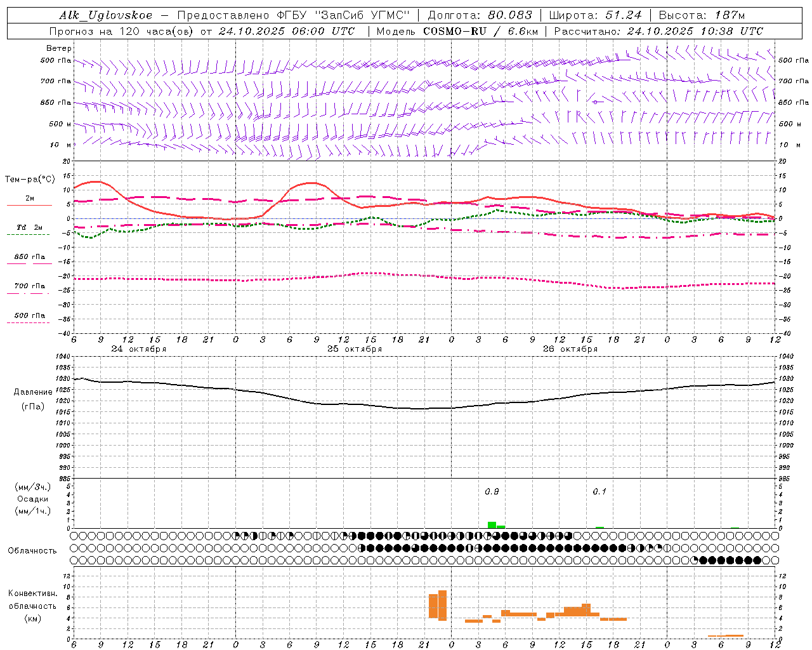Click the Осадки precipitation panel label
Image resolution: width=812 pixels, height=650 pixels.
click(x=32, y=499)
